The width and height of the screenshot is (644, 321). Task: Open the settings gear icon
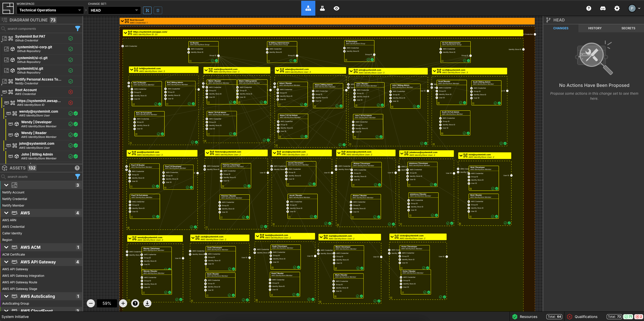617,8
